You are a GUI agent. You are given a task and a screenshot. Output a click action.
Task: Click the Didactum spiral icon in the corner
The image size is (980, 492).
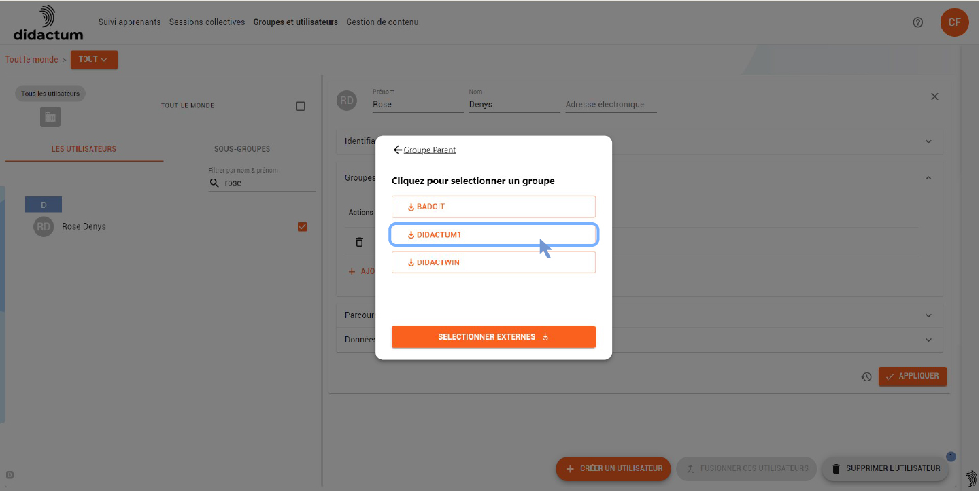[x=970, y=478]
